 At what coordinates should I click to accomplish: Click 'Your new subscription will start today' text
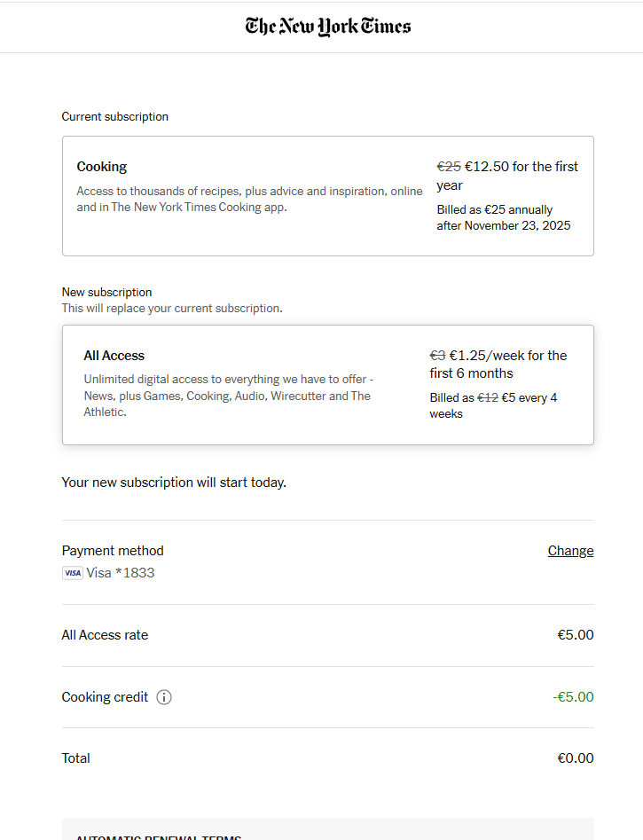(x=174, y=483)
